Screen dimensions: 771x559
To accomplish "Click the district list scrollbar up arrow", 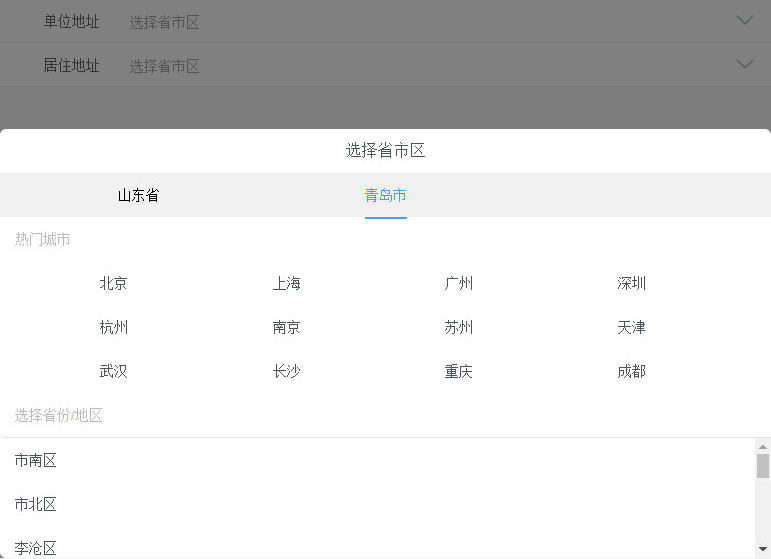I will 763,447.
